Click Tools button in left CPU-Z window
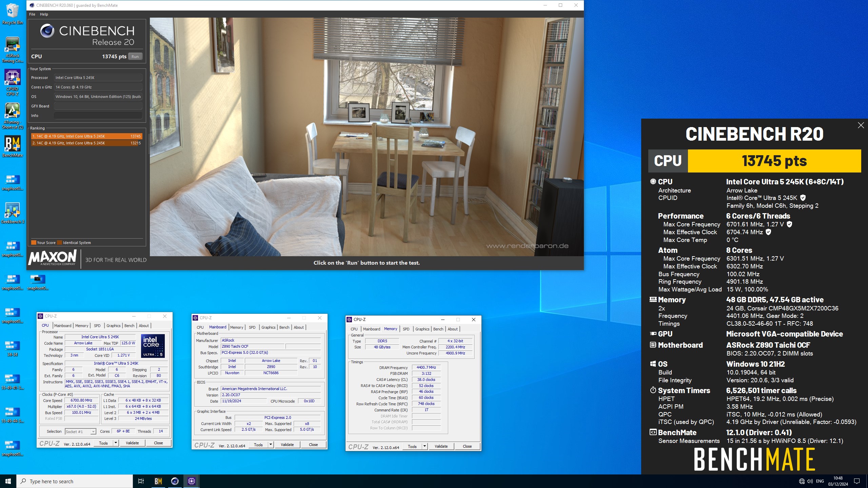 [x=103, y=443]
